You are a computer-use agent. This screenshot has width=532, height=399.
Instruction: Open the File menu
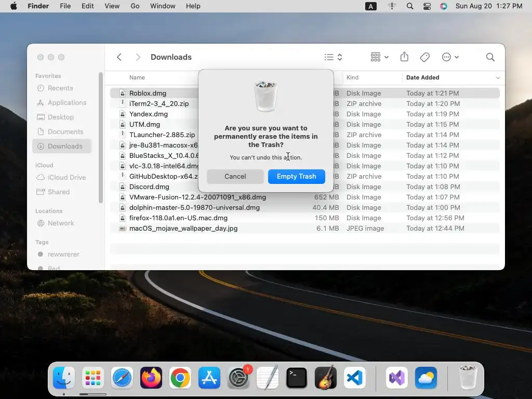pos(65,6)
